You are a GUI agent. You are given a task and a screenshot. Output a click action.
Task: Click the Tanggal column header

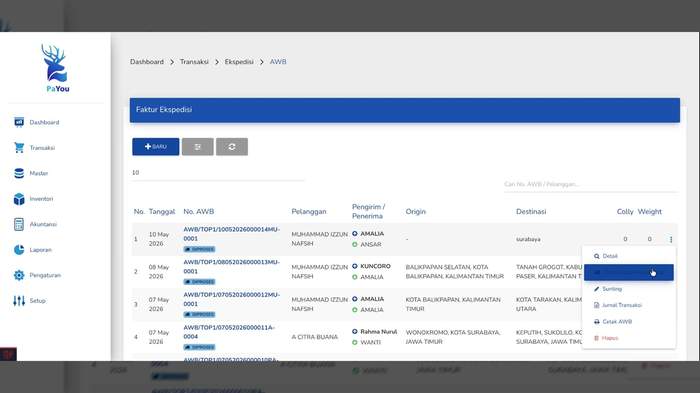(x=162, y=212)
